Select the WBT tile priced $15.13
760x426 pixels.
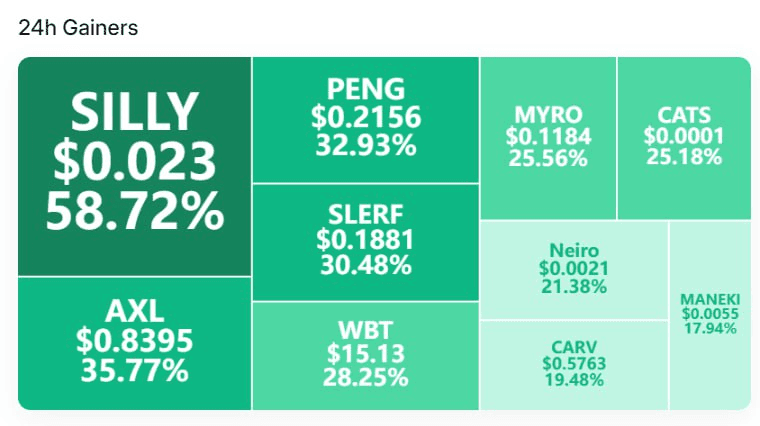coord(366,356)
